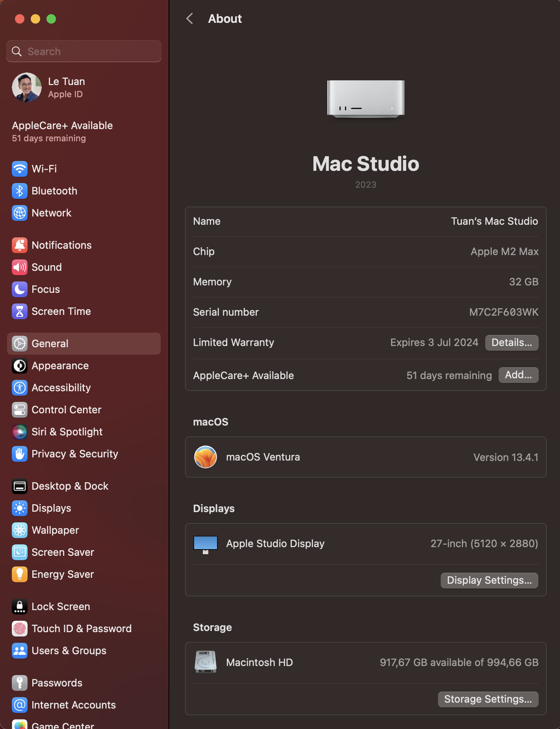Click the 32 GB memory value
The height and width of the screenshot is (729, 560).
pos(524,282)
